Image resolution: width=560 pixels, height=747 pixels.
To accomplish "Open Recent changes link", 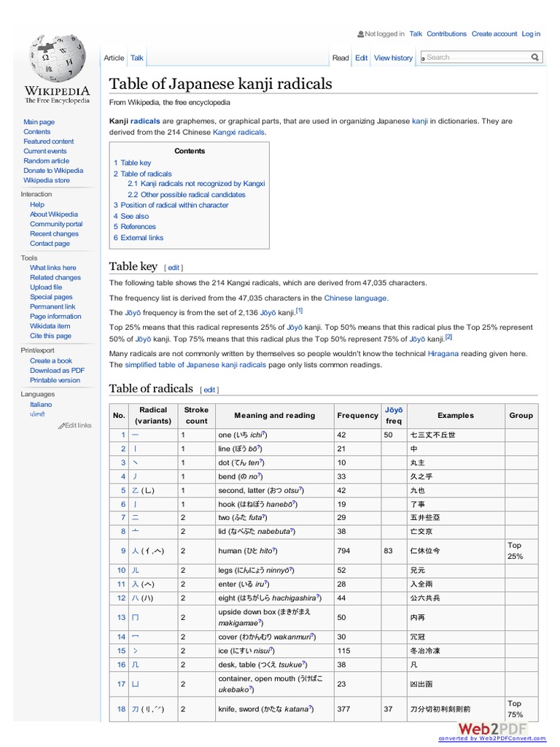I will [x=54, y=234].
